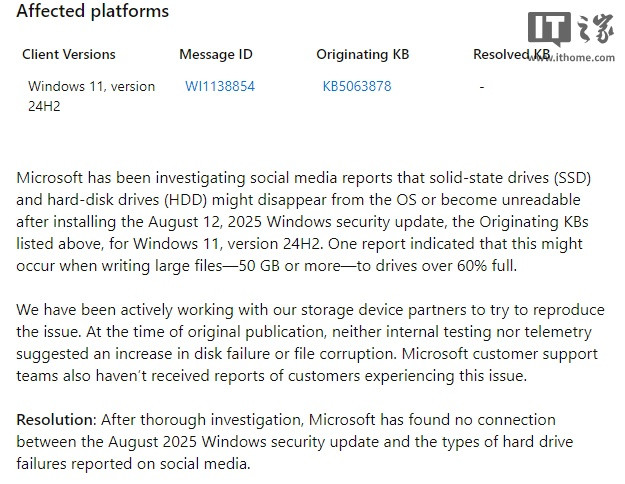The image size is (625, 484).
Task: Select the Resolved KB column header
Action: [x=511, y=54]
